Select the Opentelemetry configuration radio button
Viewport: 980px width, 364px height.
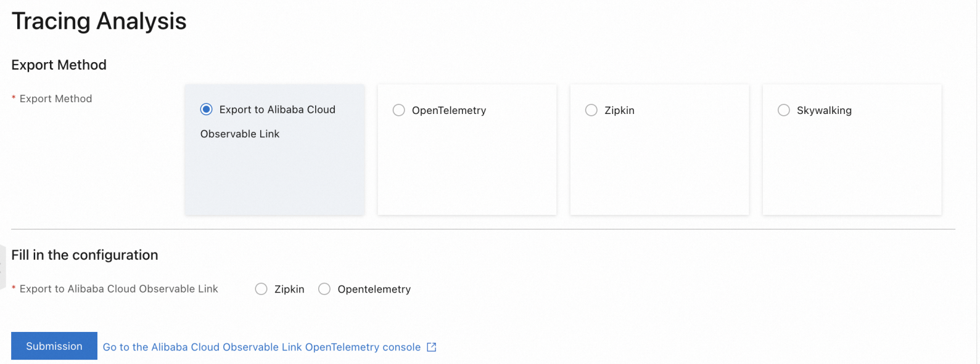[x=324, y=289]
